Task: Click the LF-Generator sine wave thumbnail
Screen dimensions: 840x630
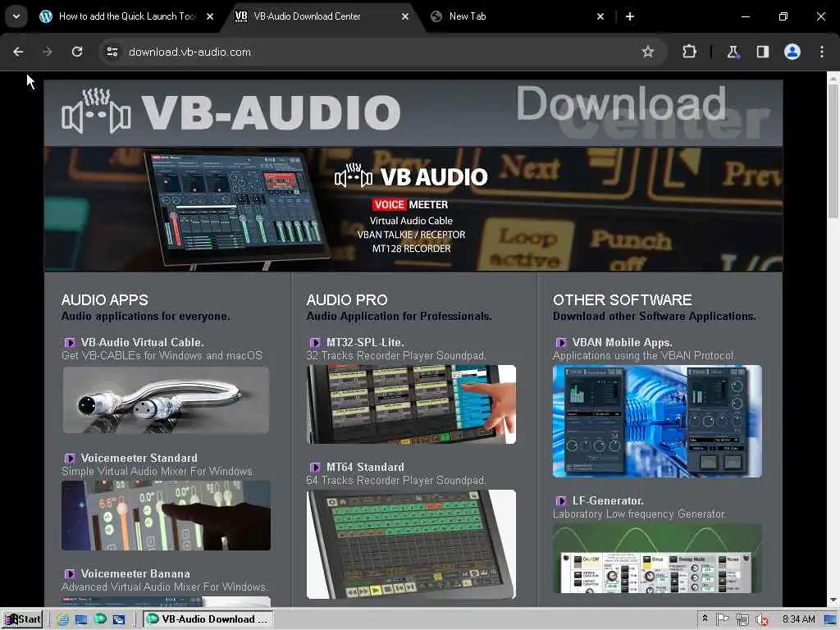Action: pyautogui.click(x=657, y=559)
